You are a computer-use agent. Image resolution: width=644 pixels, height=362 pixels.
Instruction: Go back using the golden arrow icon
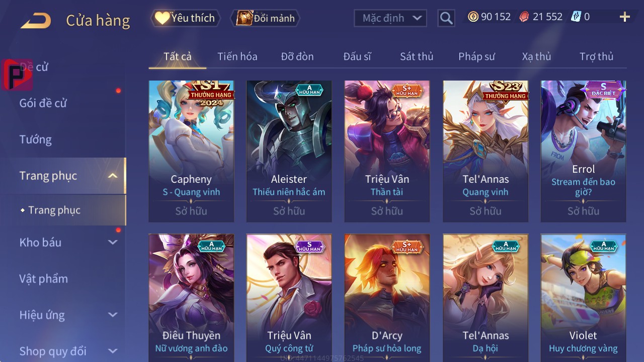pos(36,21)
